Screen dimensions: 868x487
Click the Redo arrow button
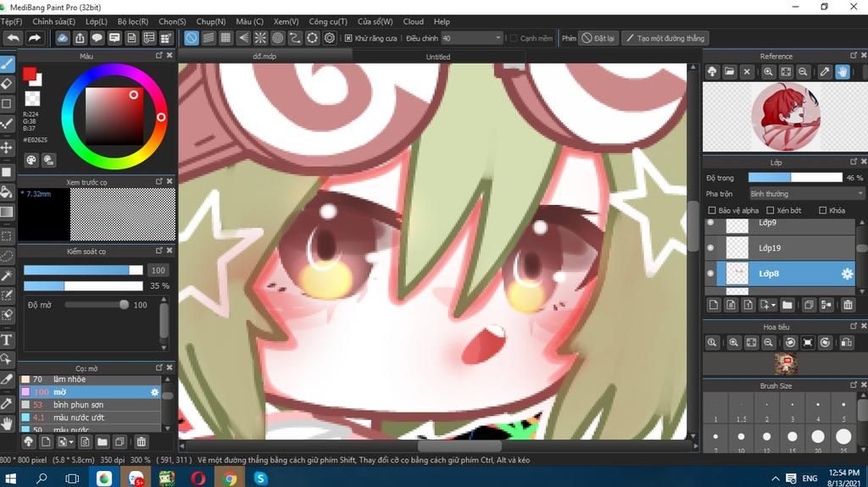(34, 38)
